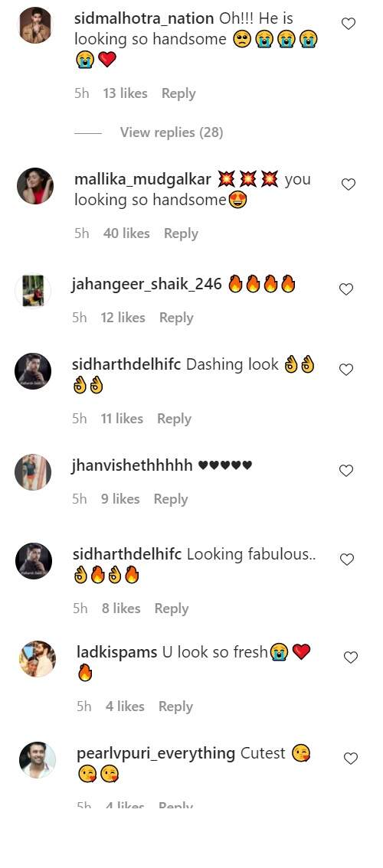Image resolution: width=383 pixels, height=868 pixels.
Task: Tap heart next to jahangeer_shaik_246 comment
Action: point(346,289)
